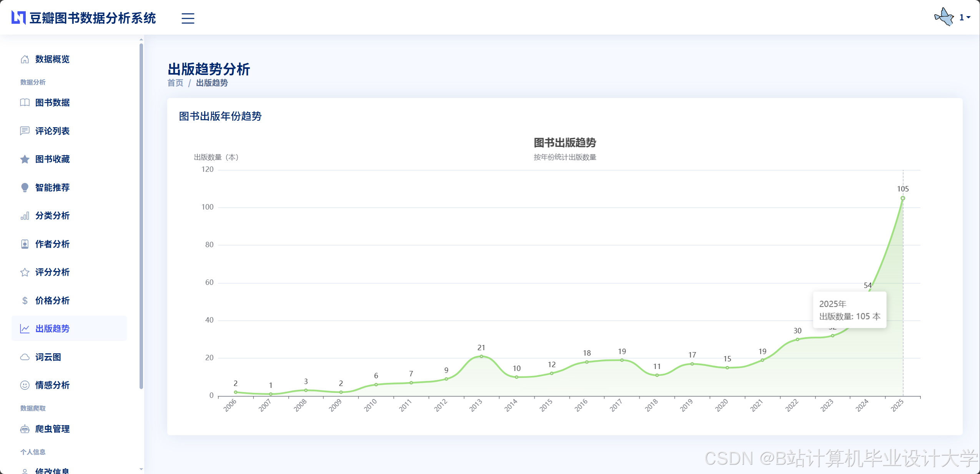Click the bar chart icon for 分类分析
The width and height of the screenshot is (980, 474).
click(25, 216)
